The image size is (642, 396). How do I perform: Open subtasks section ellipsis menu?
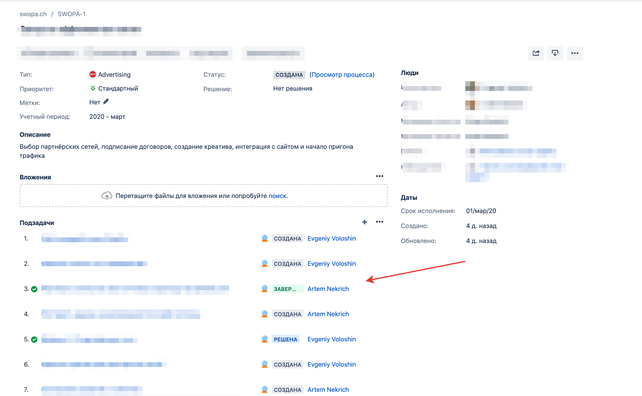pos(380,222)
